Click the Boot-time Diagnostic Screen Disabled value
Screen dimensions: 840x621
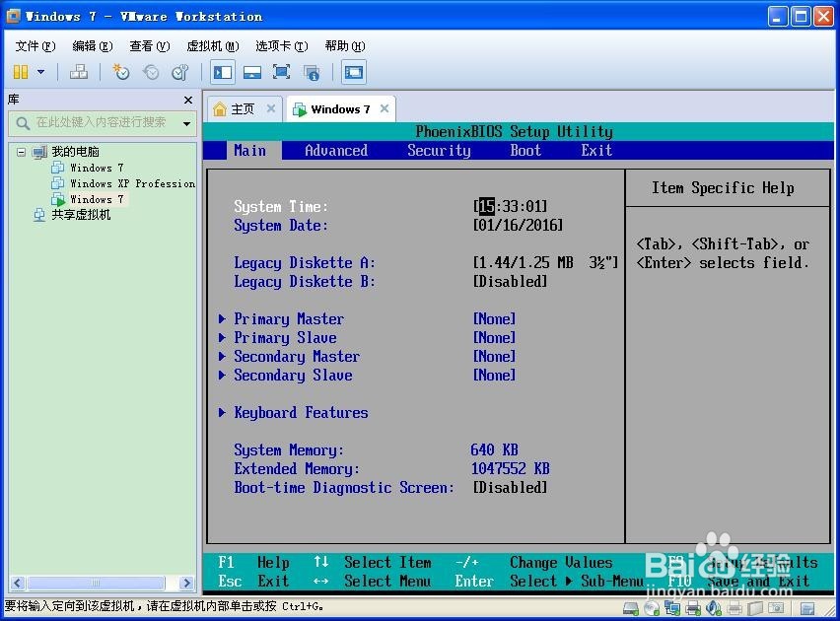(510, 488)
